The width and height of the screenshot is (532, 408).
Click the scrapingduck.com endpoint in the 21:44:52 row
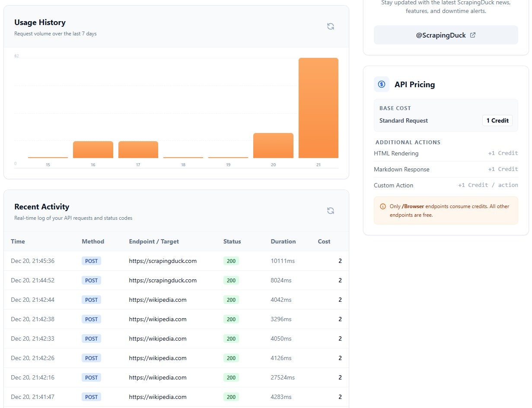[x=163, y=280]
